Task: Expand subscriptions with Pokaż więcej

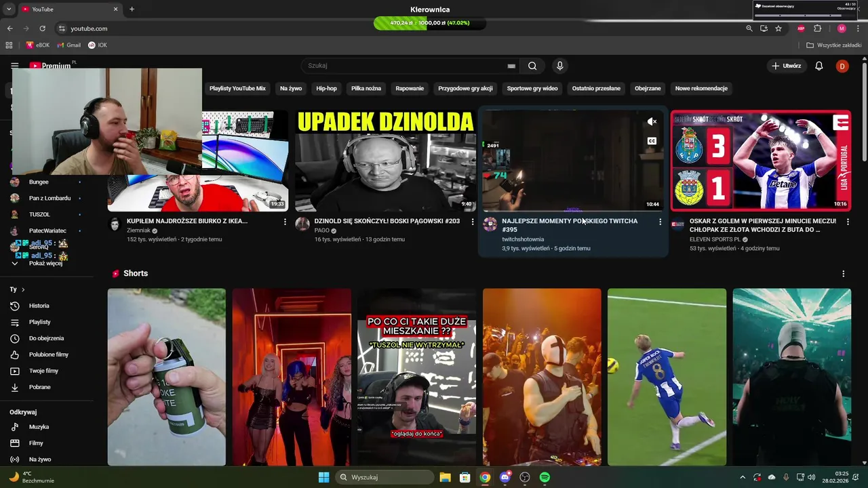Action: pyautogui.click(x=46, y=263)
